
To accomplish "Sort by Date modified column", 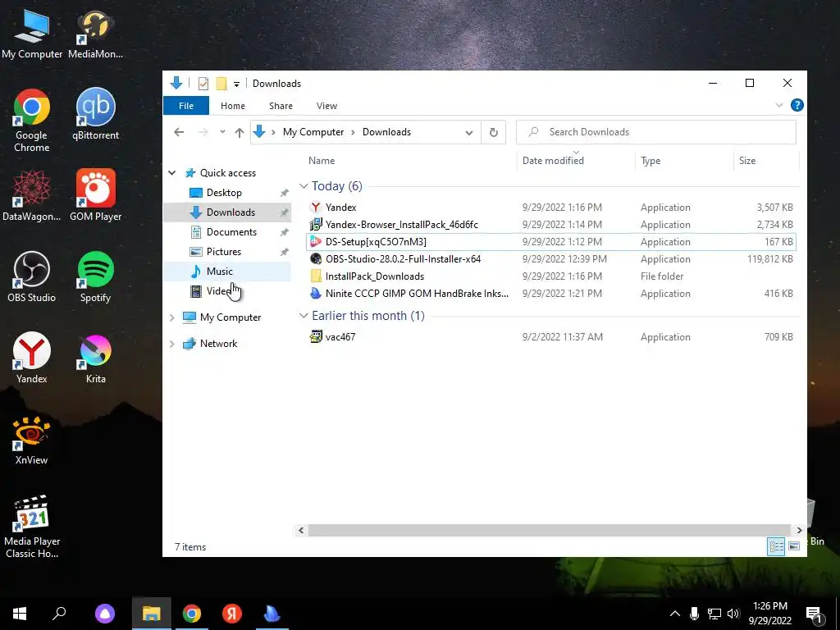I will tap(553, 161).
